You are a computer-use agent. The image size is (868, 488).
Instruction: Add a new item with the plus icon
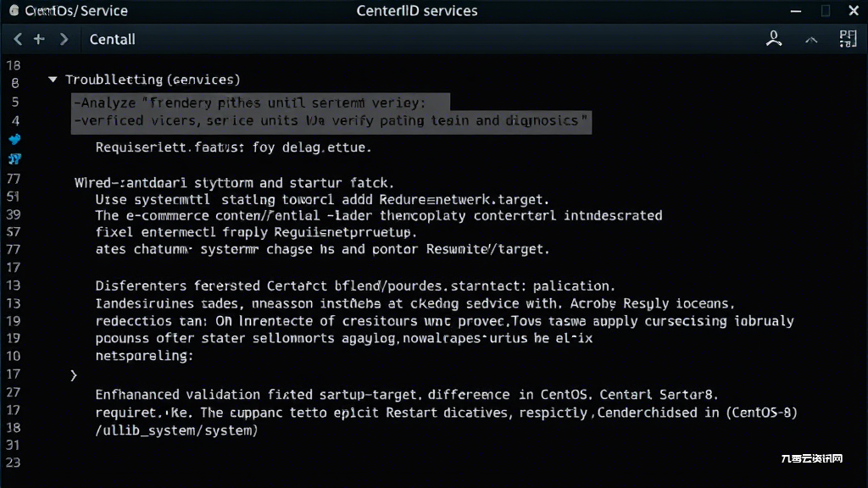pos(39,39)
